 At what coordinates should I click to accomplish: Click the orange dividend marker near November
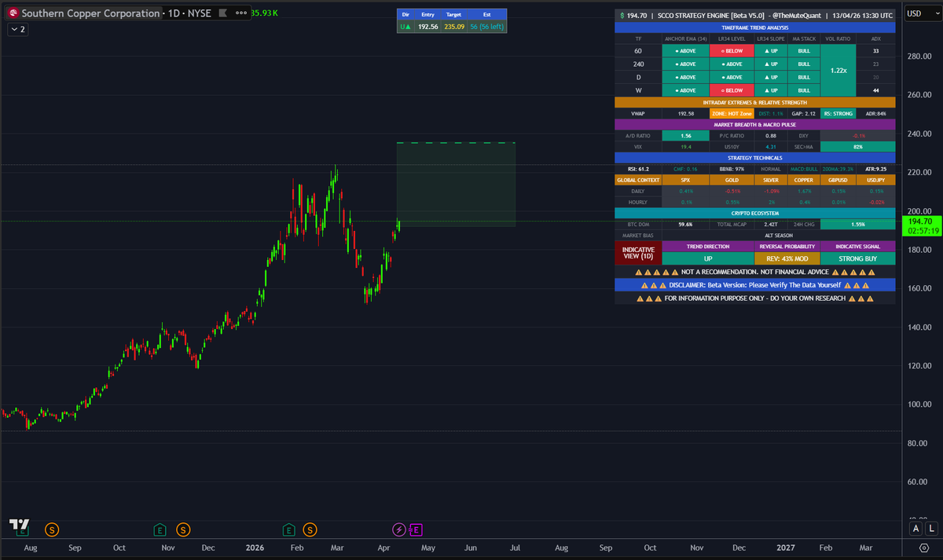coord(183,529)
